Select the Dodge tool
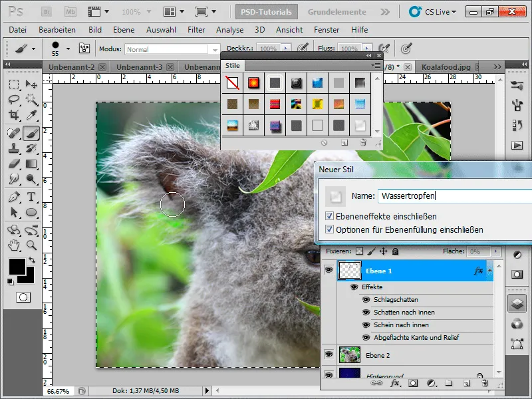This screenshot has width=532, height=399. pyautogui.click(x=31, y=179)
